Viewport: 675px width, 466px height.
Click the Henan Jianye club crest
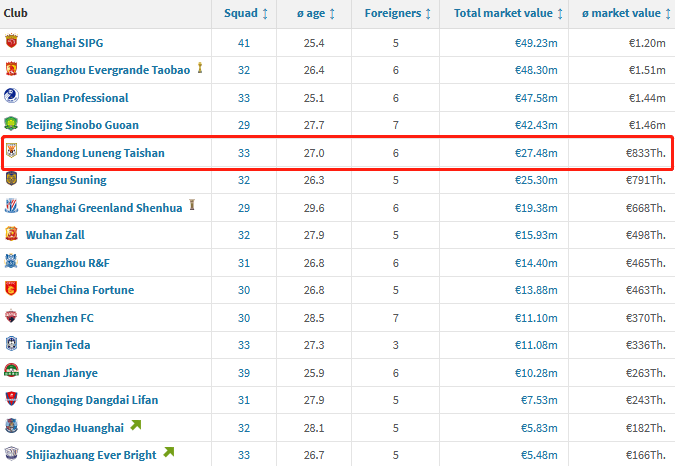click(11, 372)
